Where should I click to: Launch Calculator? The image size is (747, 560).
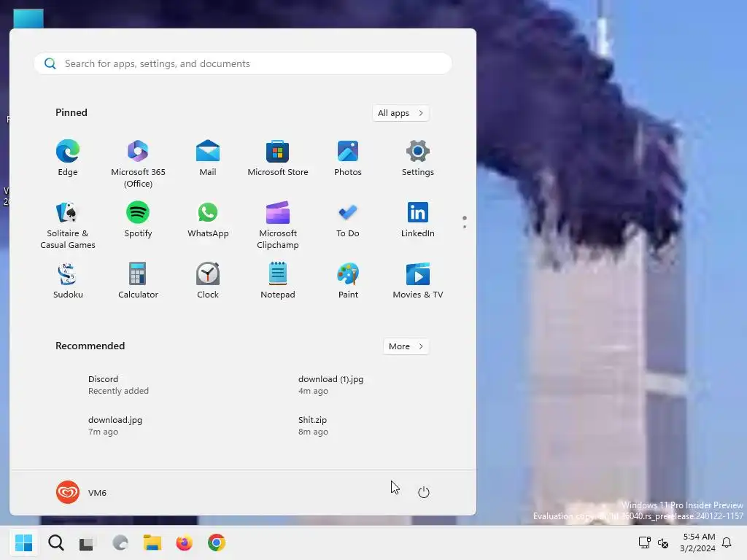(x=138, y=281)
